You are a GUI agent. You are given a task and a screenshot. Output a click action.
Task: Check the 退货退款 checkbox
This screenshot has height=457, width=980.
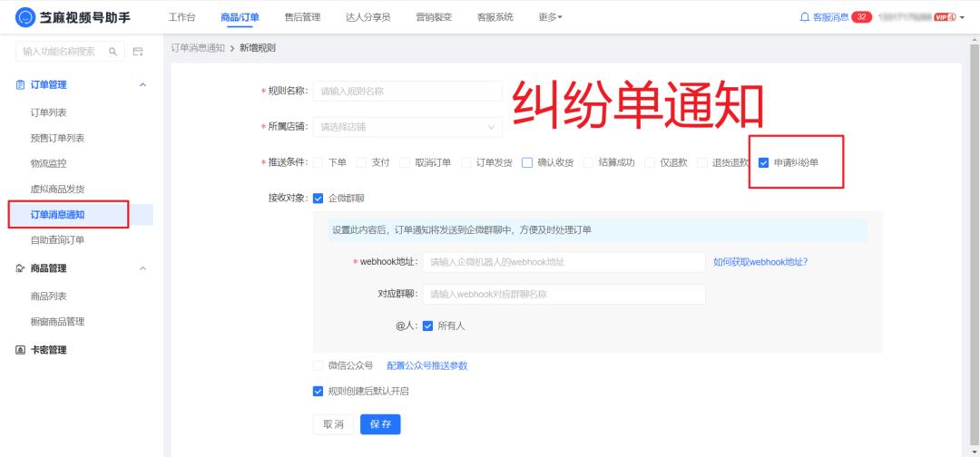702,163
